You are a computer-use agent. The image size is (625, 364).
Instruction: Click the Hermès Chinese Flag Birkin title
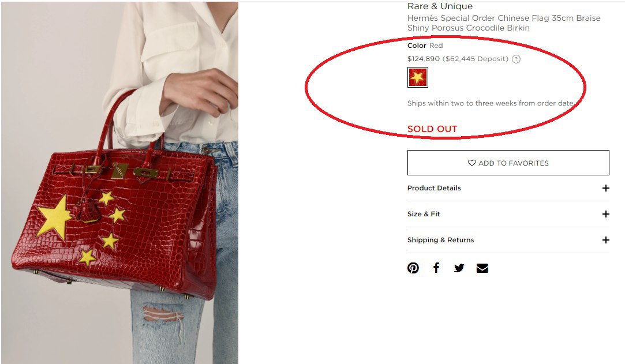(x=504, y=22)
